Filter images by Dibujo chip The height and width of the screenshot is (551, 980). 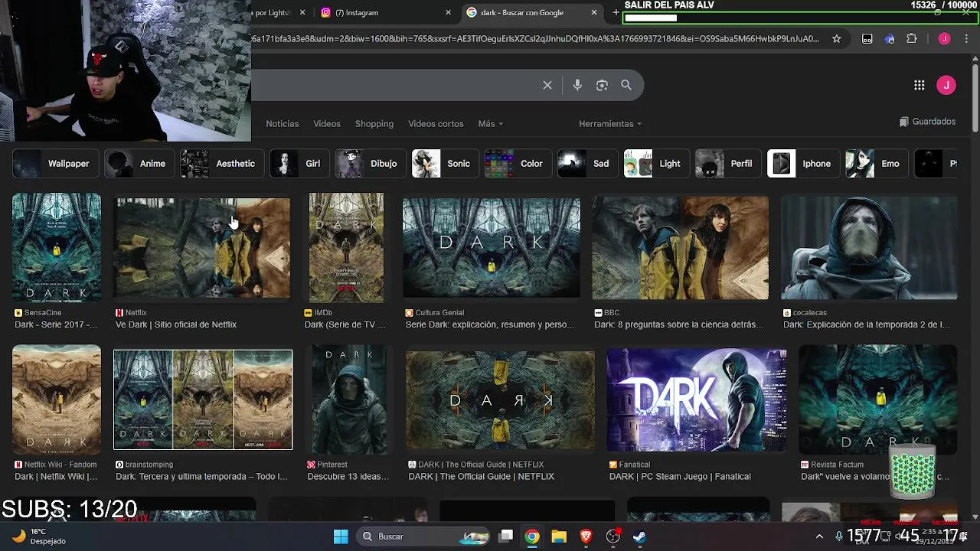[x=371, y=164]
